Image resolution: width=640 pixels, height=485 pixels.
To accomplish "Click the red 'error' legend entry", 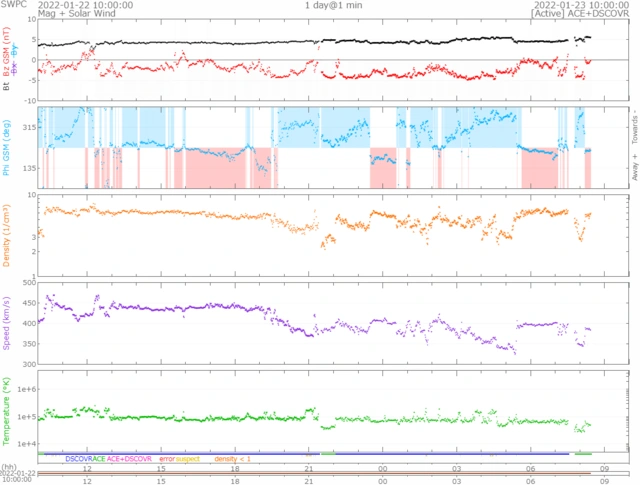I will click(167, 458).
